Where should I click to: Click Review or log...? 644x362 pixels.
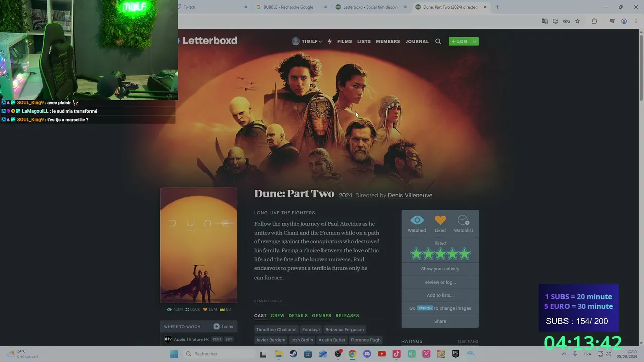point(440,282)
